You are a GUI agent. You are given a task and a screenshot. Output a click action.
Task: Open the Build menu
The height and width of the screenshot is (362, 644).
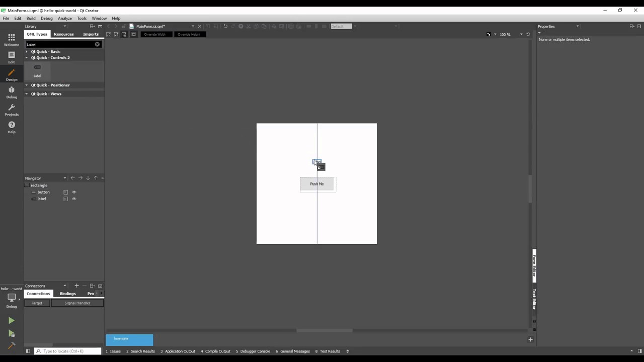coord(31,18)
